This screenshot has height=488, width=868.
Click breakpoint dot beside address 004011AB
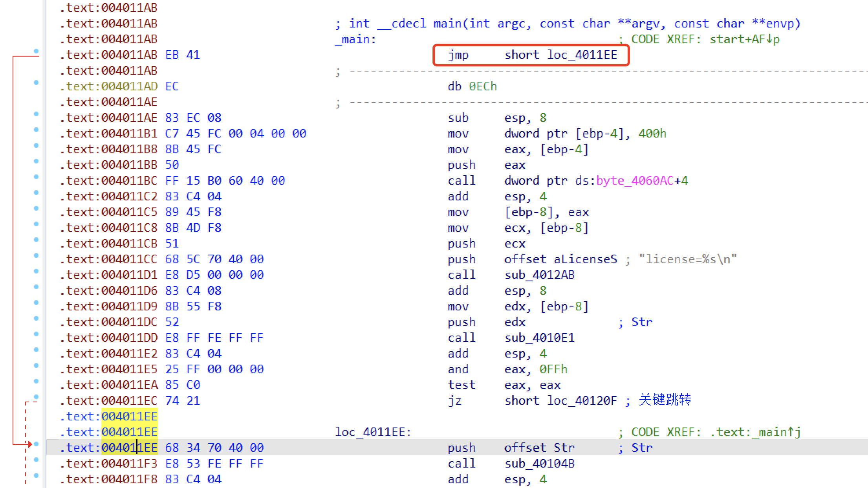pyautogui.click(x=36, y=51)
